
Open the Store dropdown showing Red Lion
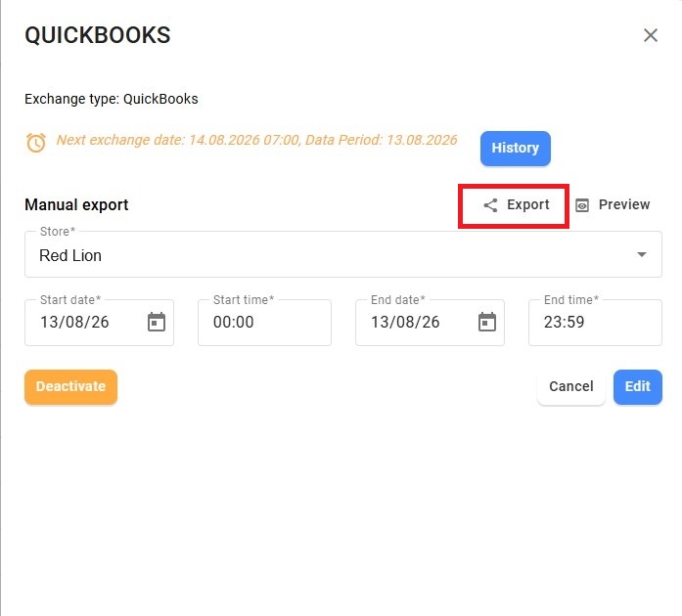click(343, 254)
